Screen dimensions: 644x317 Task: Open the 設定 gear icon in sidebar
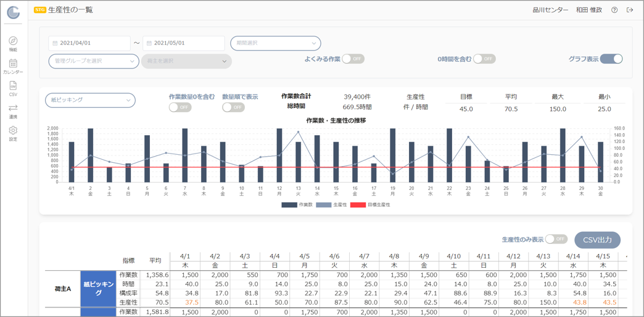click(x=13, y=131)
